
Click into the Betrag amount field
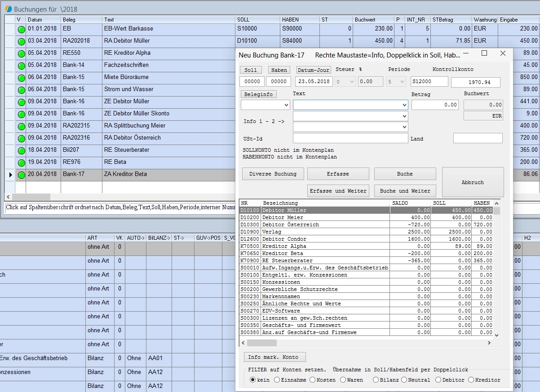click(434, 105)
